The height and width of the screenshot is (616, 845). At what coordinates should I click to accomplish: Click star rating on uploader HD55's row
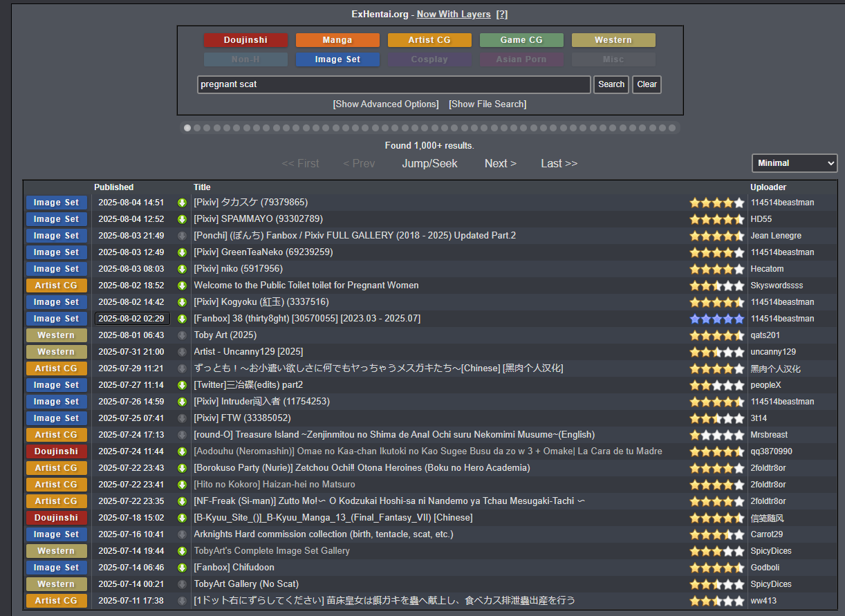(x=717, y=219)
